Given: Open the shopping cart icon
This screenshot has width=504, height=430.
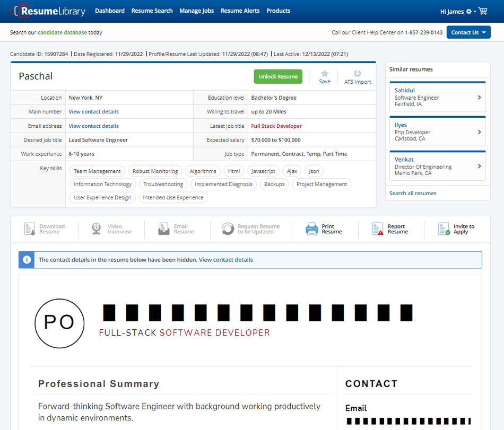Looking at the screenshot, I should coord(482,11).
